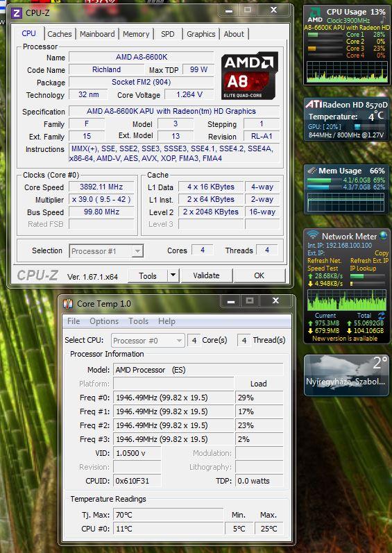This screenshot has width=392, height=553.
Task: Switch to the About tab
Action: (234, 34)
